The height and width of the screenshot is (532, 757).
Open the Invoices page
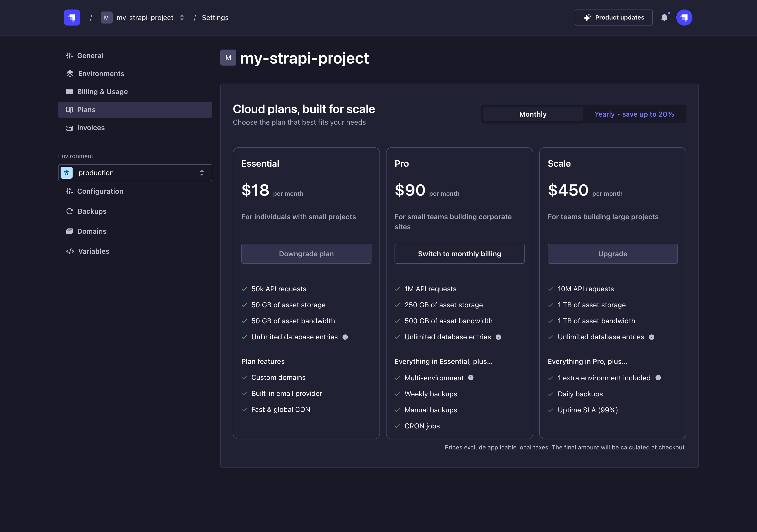pyautogui.click(x=135, y=128)
